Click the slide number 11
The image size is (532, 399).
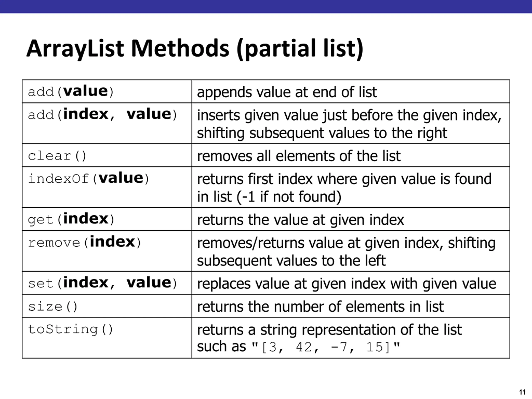(x=522, y=392)
